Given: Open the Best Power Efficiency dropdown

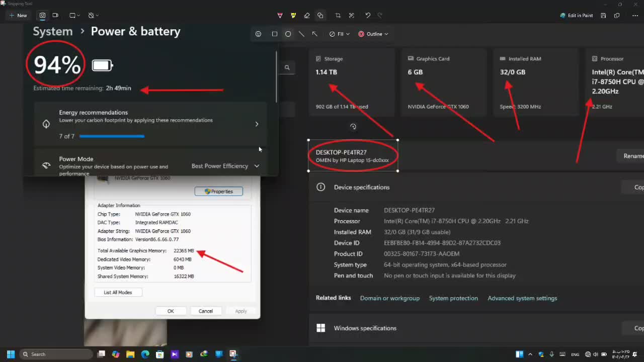Looking at the screenshot, I should tap(225, 166).
